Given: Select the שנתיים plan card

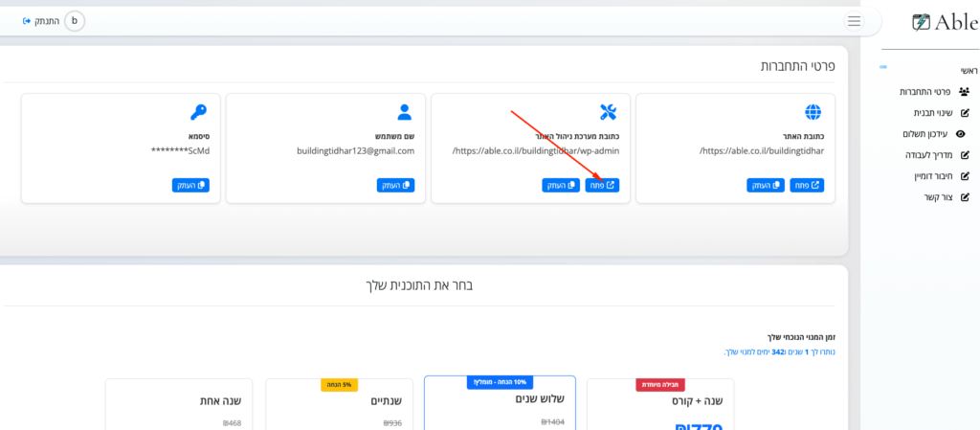Looking at the screenshot, I should [340, 404].
